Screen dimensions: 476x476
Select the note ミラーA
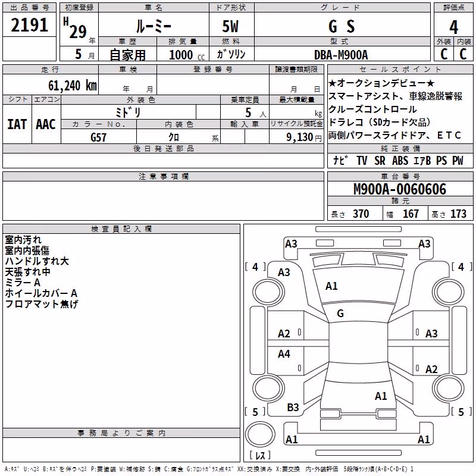(23, 282)
